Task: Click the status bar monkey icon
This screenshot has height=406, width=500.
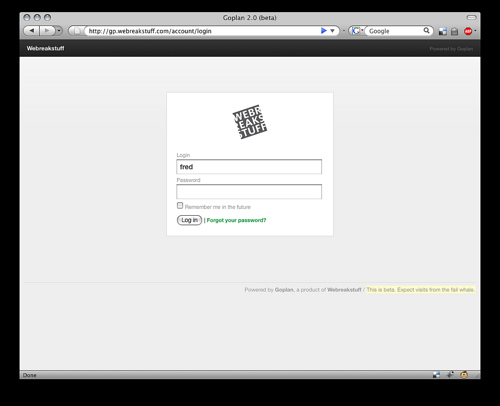Action: (x=464, y=375)
